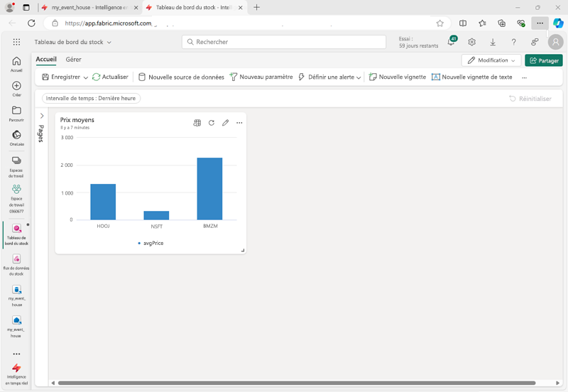The height and width of the screenshot is (392, 568).
Task: Click in the Rechercher search box
Action: [x=284, y=42]
